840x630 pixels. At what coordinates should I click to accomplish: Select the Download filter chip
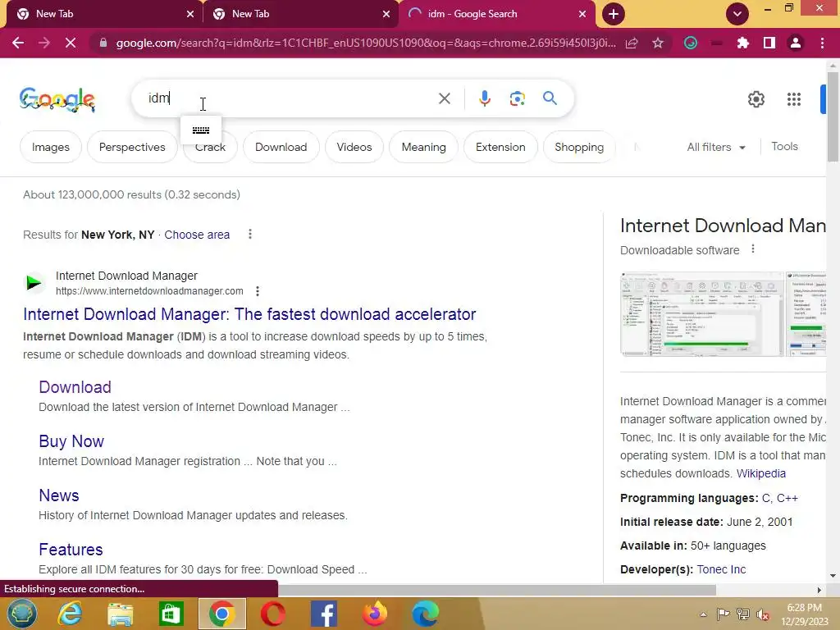[281, 147]
